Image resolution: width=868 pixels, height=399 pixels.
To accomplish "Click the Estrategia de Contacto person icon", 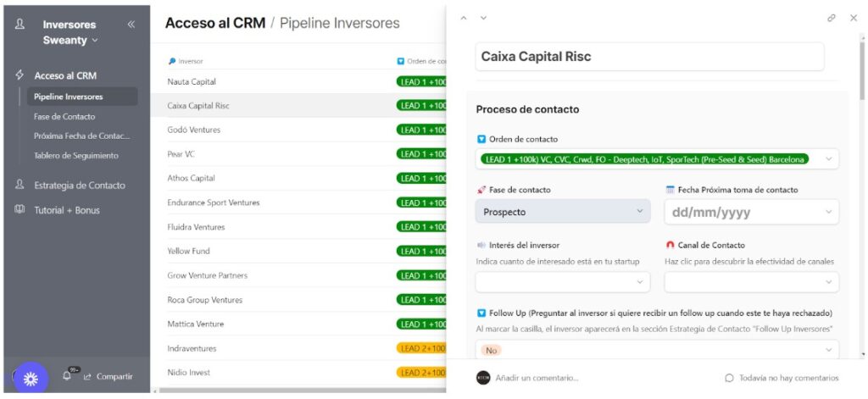I will (19, 185).
